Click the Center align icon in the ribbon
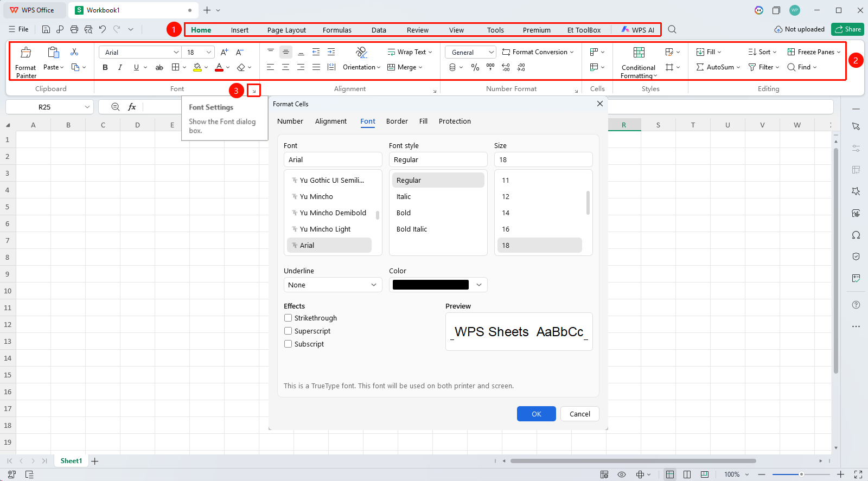Image resolution: width=868 pixels, height=481 pixels. (x=285, y=67)
